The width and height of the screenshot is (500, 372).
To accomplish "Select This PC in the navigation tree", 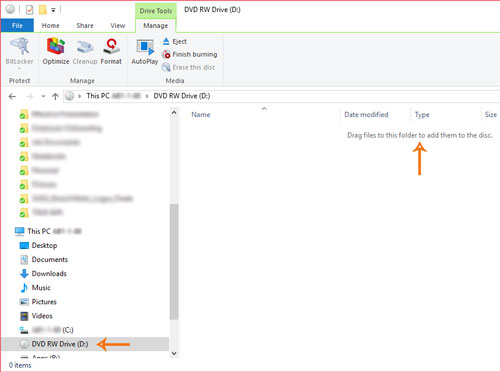I will 48,231.
